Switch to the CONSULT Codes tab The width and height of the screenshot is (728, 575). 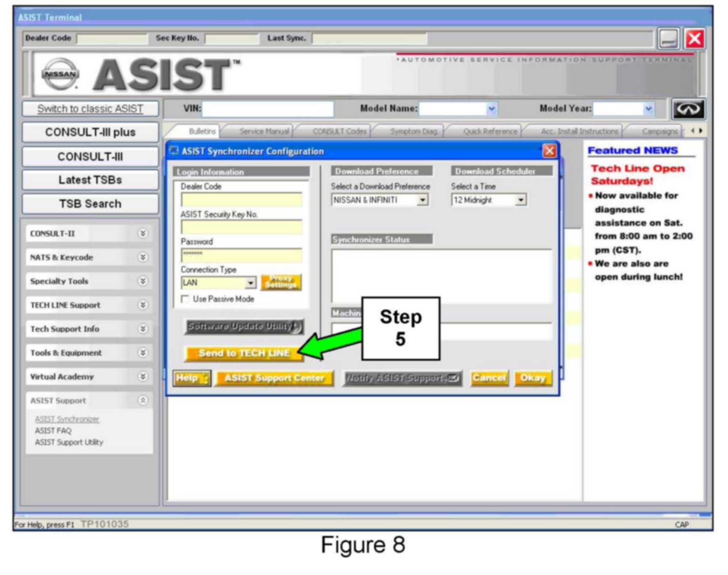tap(339, 132)
